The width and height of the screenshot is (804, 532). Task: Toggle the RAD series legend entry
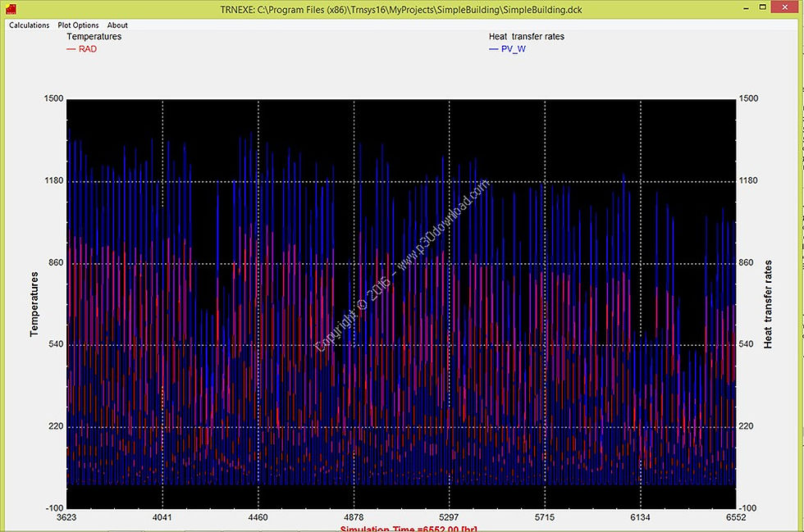(82, 49)
